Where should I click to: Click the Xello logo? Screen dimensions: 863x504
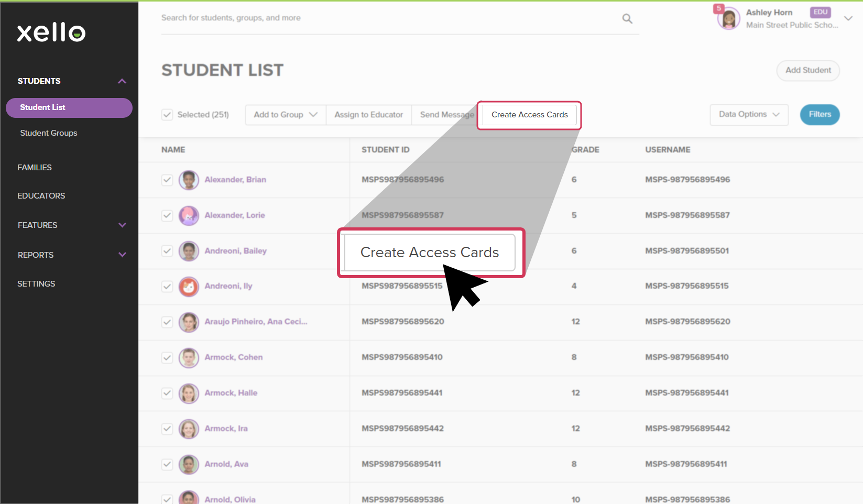pyautogui.click(x=51, y=32)
